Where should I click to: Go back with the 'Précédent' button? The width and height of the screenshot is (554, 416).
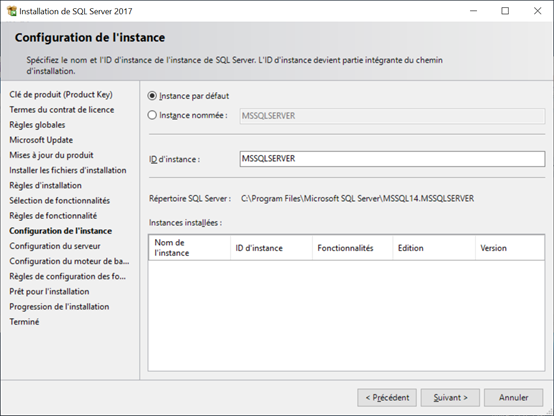coord(387,398)
